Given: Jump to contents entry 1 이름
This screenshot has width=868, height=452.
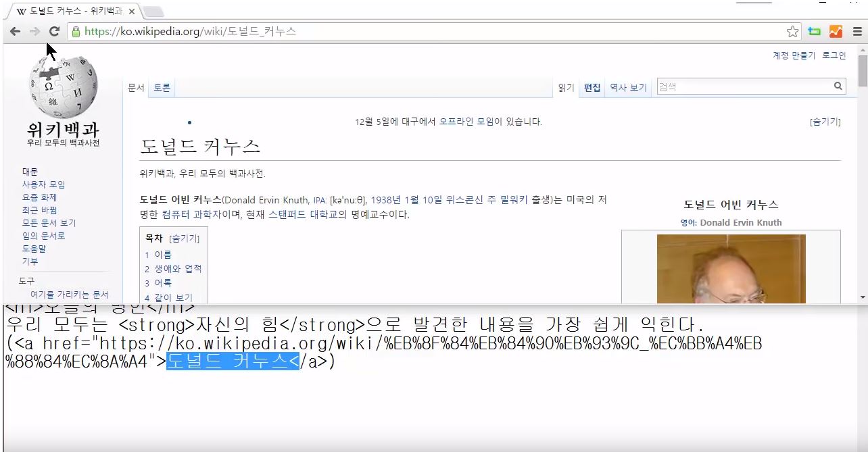Looking at the screenshot, I should (158, 255).
